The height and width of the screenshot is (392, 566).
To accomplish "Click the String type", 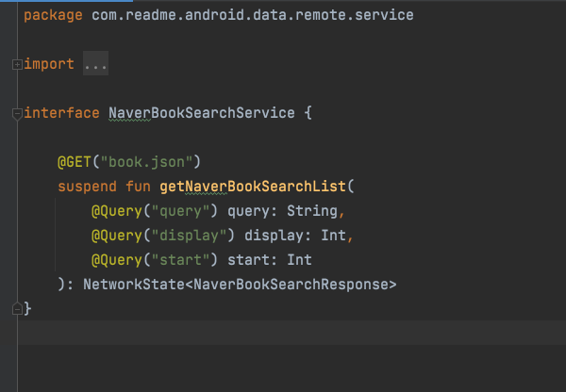I will pyautogui.click(x=312, y=211).
